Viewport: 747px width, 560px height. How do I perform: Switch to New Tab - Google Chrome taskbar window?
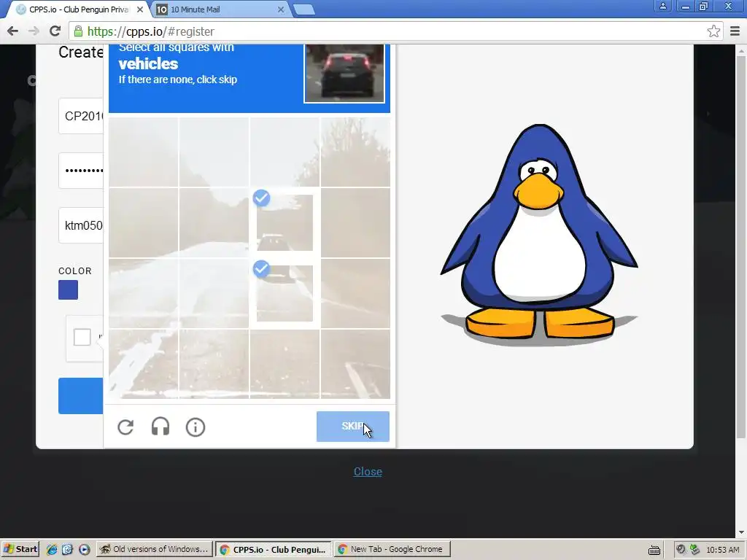click(x=392, y=549)
